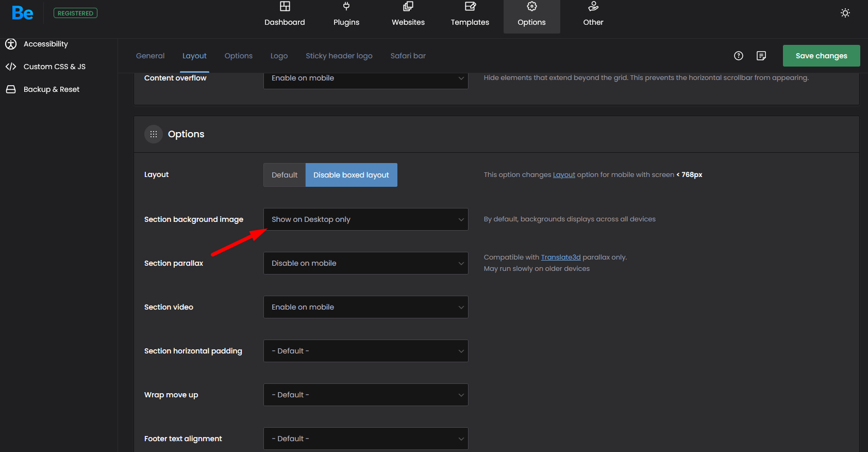868x452 pixels.
Task: Go to the Plugins menu
Action: pyautogui.click(x=346, y=22)
